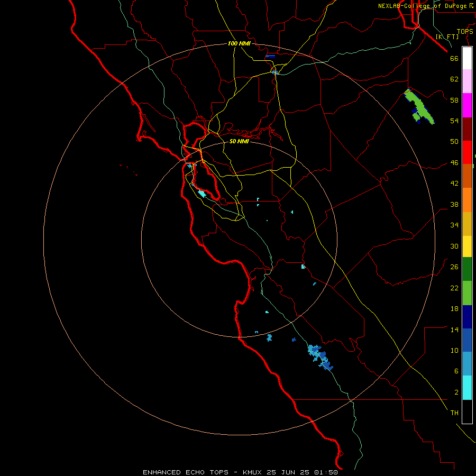This screenshot has width=476, height=476.
Task: Click the legend value "14"
Action: [x=454, y=330]
